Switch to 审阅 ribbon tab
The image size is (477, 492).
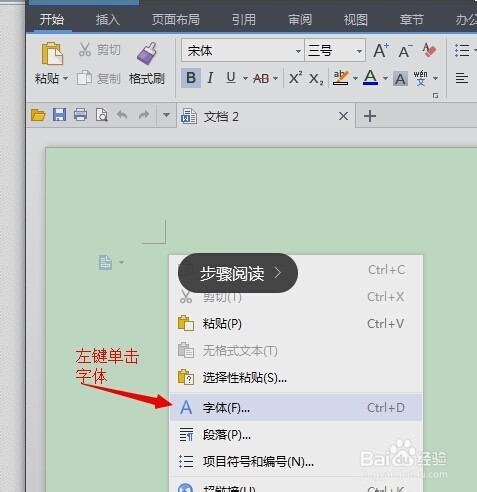coord(300,20)
